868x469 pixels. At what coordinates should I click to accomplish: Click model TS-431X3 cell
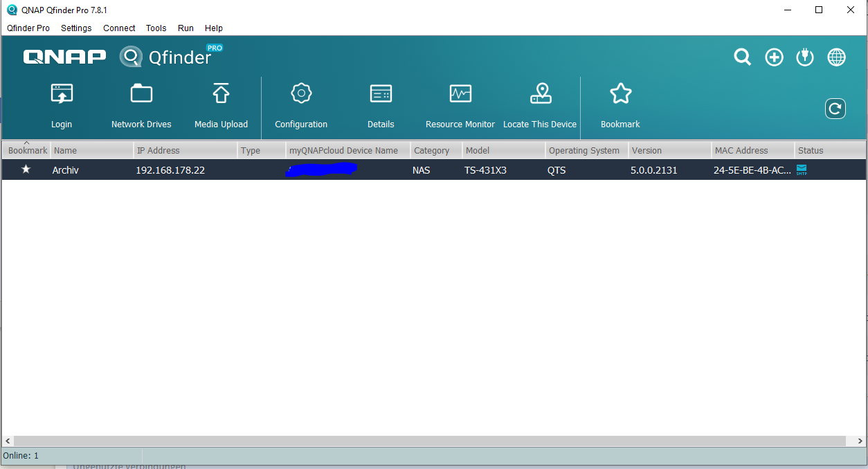coord(485,169)
